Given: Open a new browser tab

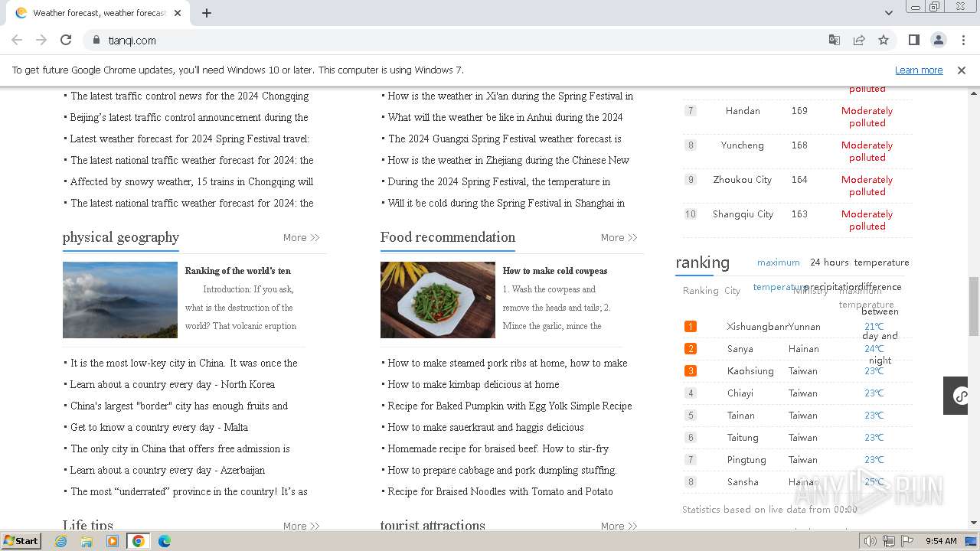Looking at the screenshot, I should (x=207, y=12).
